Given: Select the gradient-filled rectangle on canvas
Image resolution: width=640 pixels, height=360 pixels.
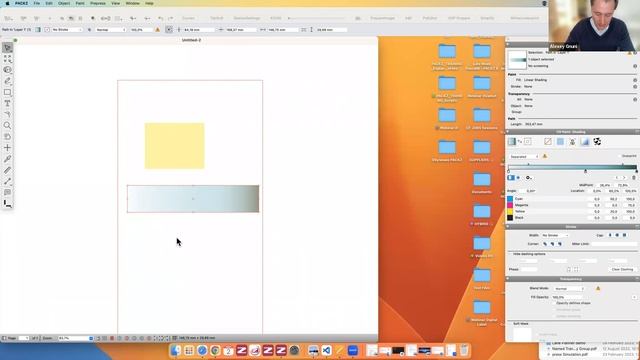Looking at the screenshot, I should (193, 199).
